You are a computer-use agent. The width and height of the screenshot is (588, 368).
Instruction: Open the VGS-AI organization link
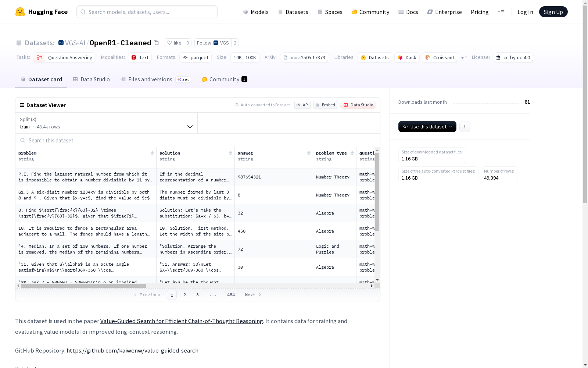point(75,43)
